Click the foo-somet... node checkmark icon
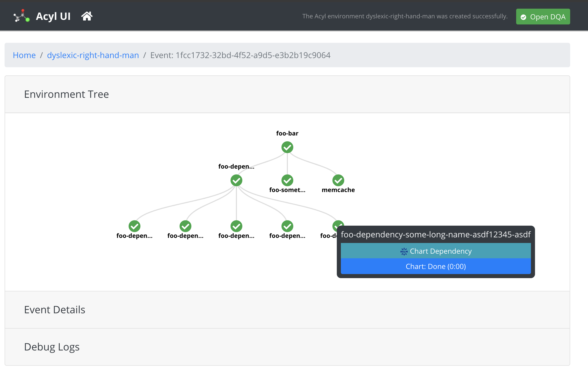This screenshot has height=380, width=588. tap(287, 181)
